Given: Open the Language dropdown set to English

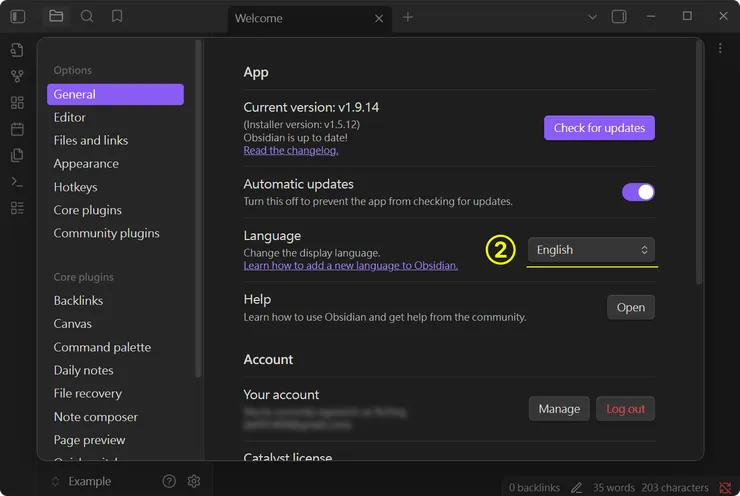Looking at the screenshot, I should click(x=591, y=250).
